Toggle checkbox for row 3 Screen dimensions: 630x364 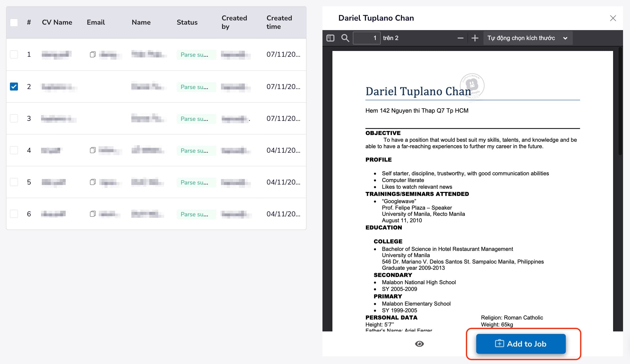click(14, 118)
